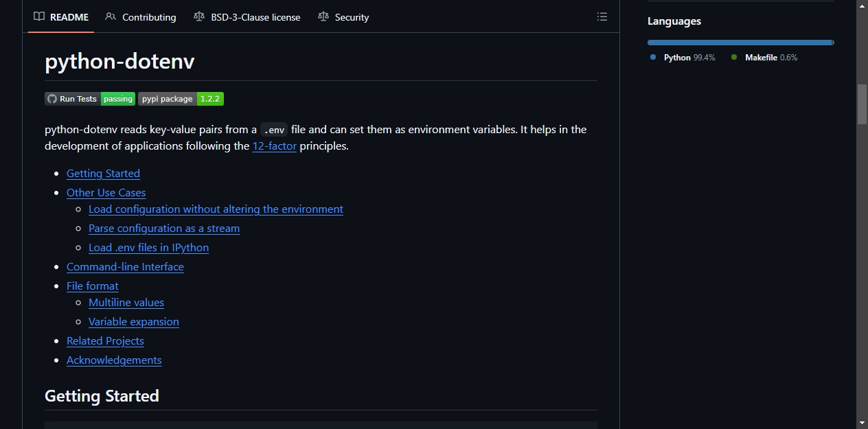Open the Other Use Cases link
868x429 pixels.
click(x=106, y=193)
